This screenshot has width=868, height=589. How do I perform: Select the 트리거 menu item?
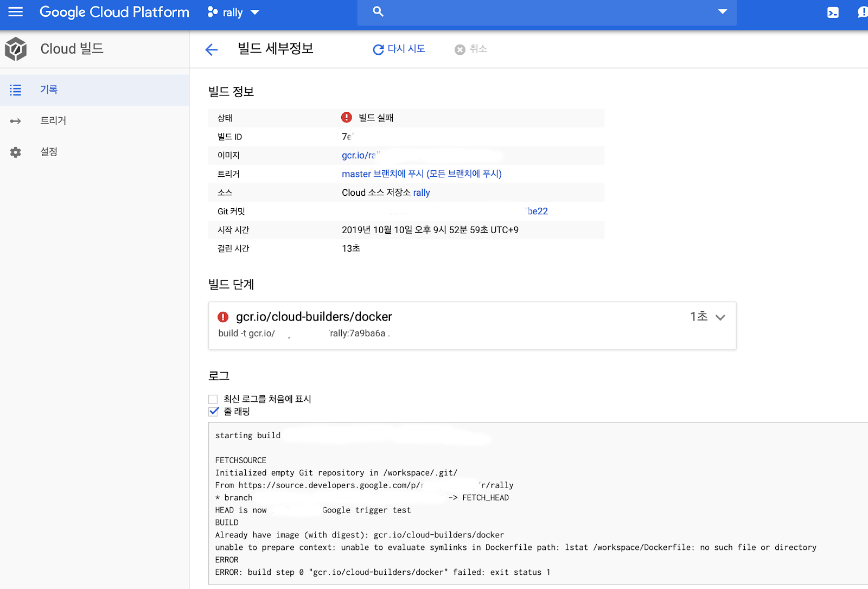(x=94, y=121)
